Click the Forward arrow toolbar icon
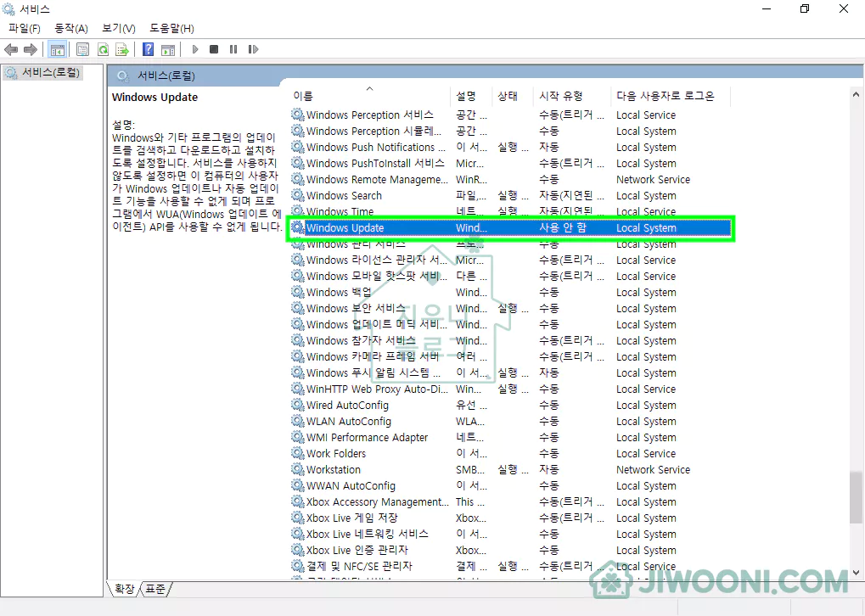This screenshot has height=616, width=865. tap(31, 49)
